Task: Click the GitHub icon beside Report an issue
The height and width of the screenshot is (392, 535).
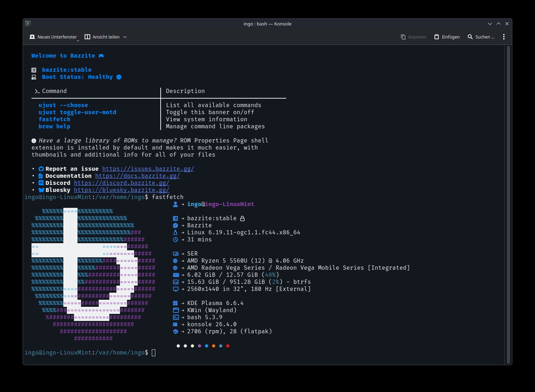Action: [x=41, y=169]
